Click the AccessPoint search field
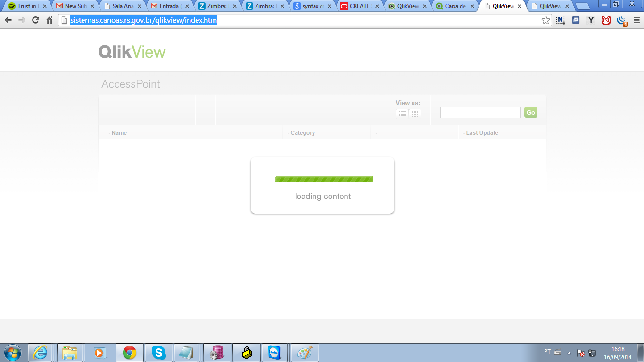The height and width of the screenshot is (362, 644). coord(480,113)
